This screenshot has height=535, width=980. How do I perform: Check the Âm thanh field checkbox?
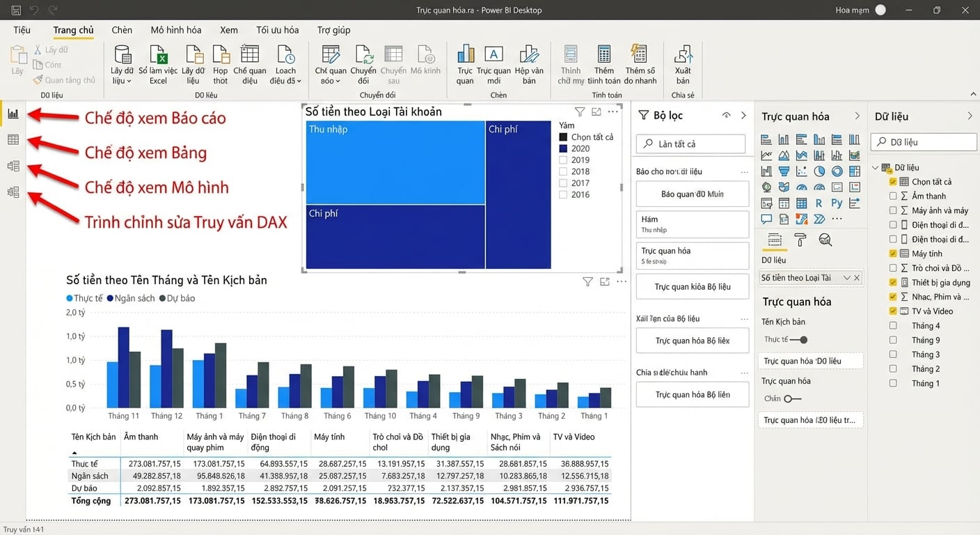tap(893, 196)
